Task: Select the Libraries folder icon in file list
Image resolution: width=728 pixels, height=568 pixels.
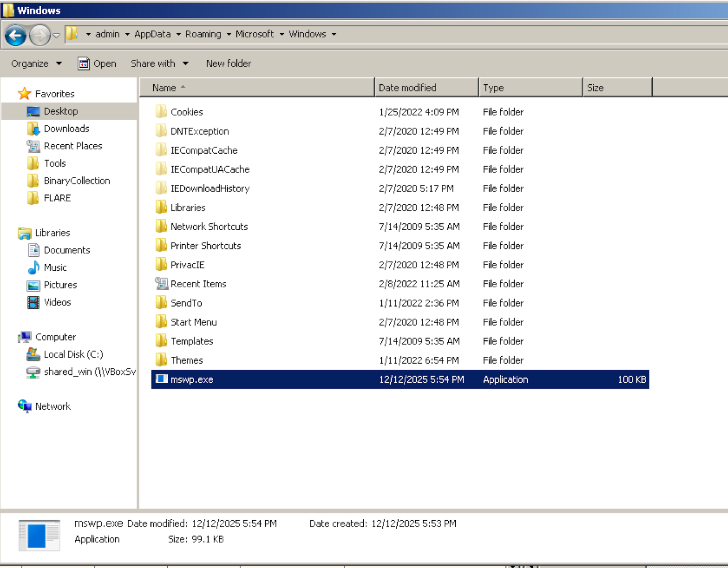Action: pos(161,207)
